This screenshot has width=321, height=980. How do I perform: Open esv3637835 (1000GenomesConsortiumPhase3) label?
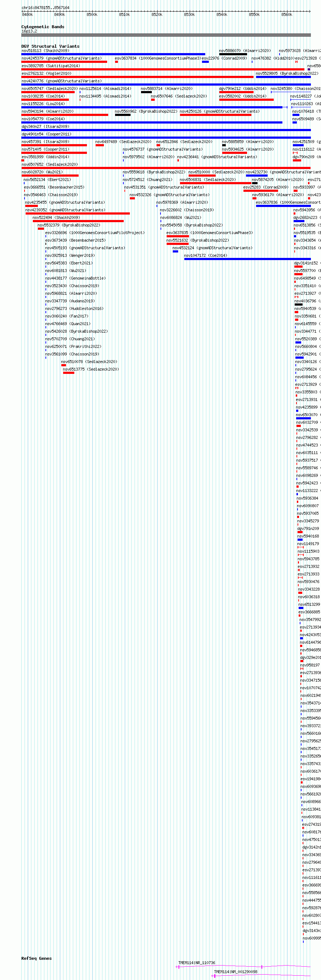click(x=210, y=233)
